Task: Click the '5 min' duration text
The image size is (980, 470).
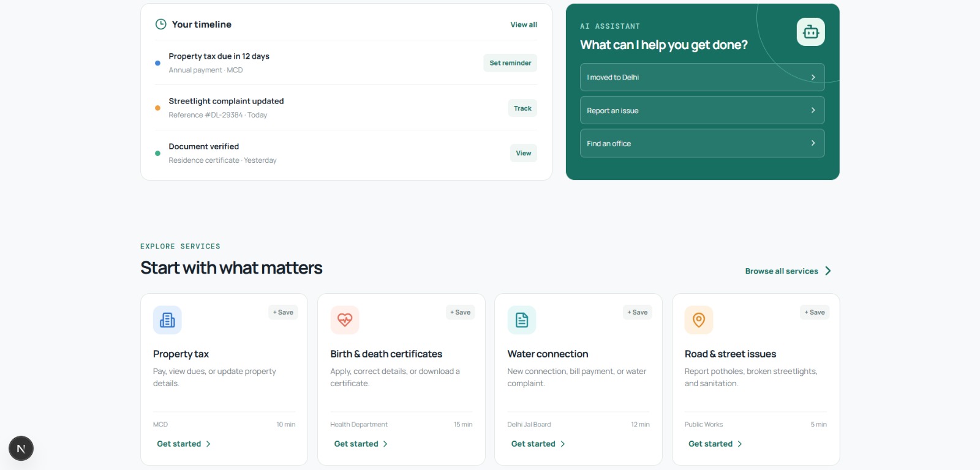Action: click(x=819, y=425)
